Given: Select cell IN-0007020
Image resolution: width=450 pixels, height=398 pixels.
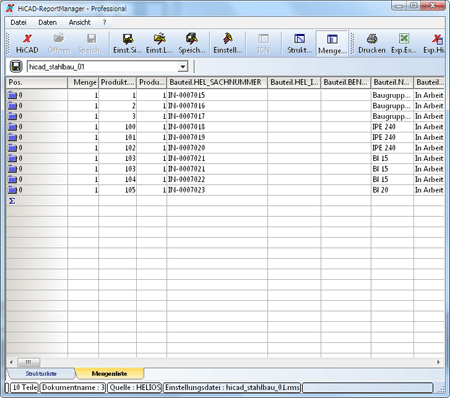Looking at the screenshot, I should pos(217,148).
